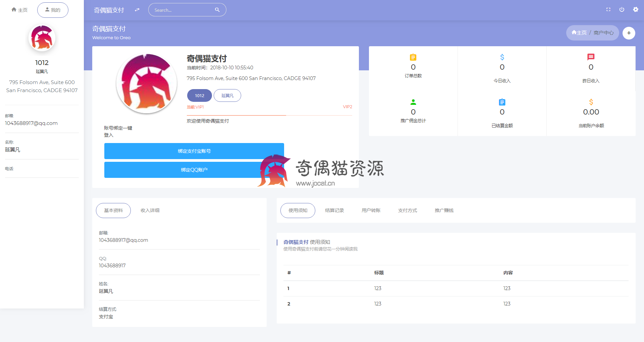Switch to 支付方式 tab
Screen dimensions: 644x342
pos(408,210)
